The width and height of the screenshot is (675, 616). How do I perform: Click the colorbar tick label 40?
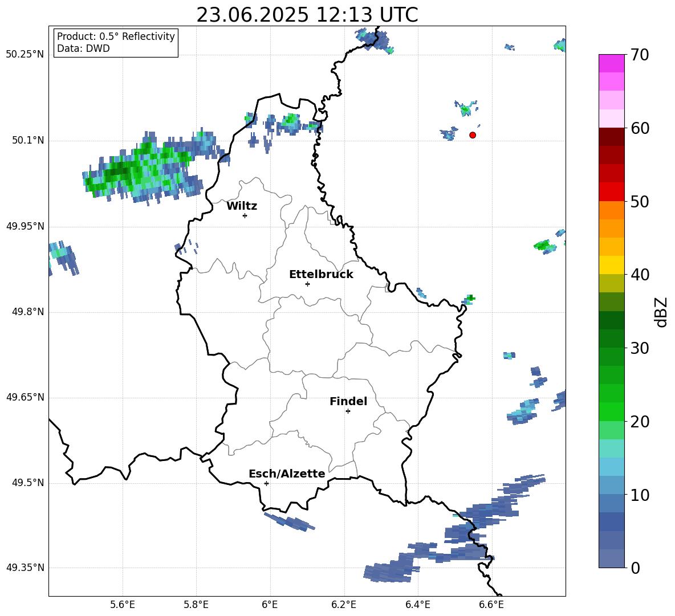coord(640,275)
